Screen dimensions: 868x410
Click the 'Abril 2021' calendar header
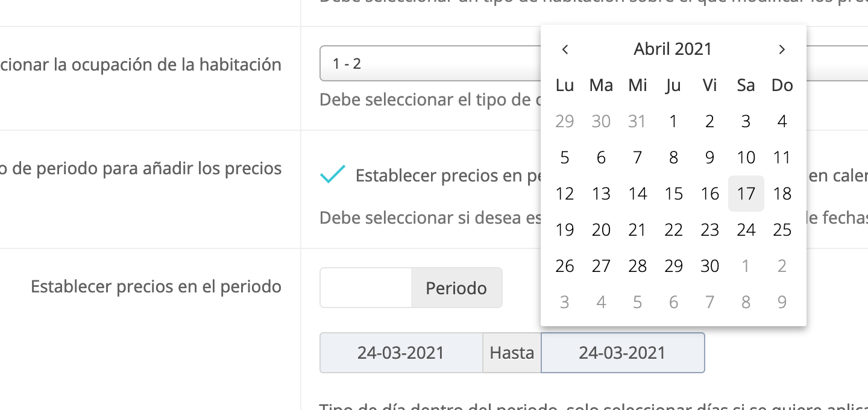(x=673, y=49)
